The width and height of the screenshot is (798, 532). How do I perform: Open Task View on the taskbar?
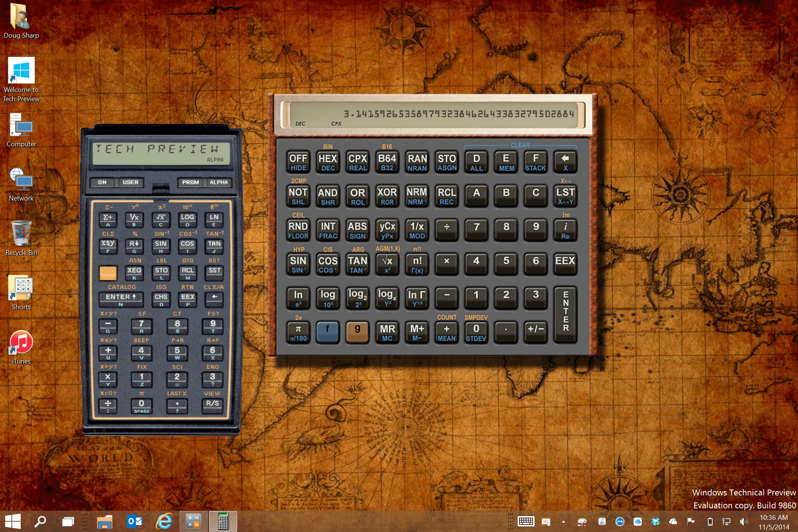pyautogui.click(x=68, y=521)
